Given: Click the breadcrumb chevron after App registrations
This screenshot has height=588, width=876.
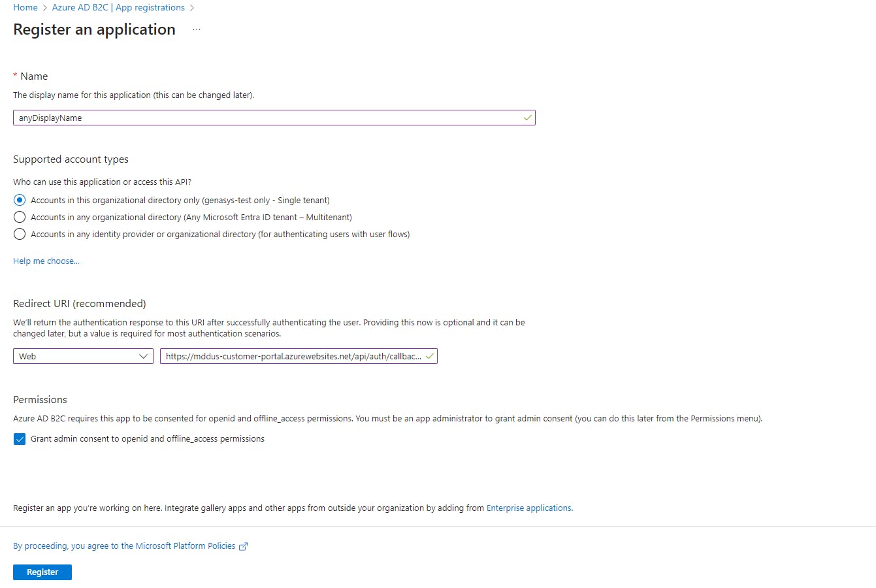Looking at the screenshot, I should click(x=192, y=8).
